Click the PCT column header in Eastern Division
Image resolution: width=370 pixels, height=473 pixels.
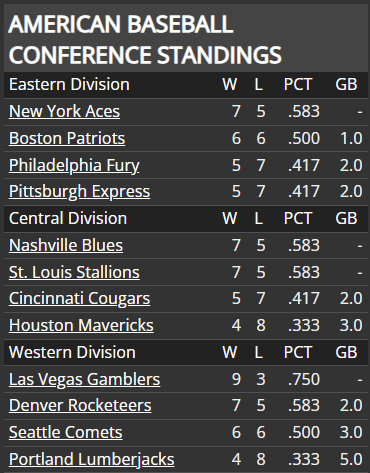(298, 85)
